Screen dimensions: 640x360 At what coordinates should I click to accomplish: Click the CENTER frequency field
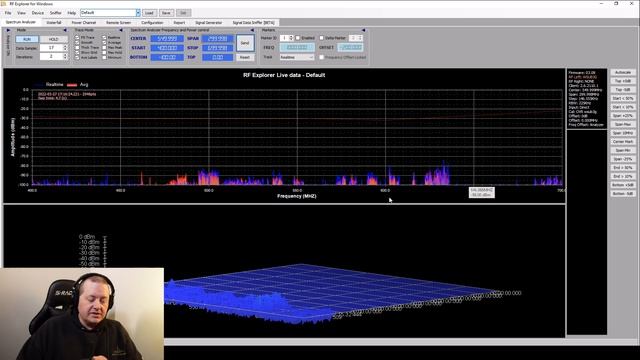click(x=167, y=39)
